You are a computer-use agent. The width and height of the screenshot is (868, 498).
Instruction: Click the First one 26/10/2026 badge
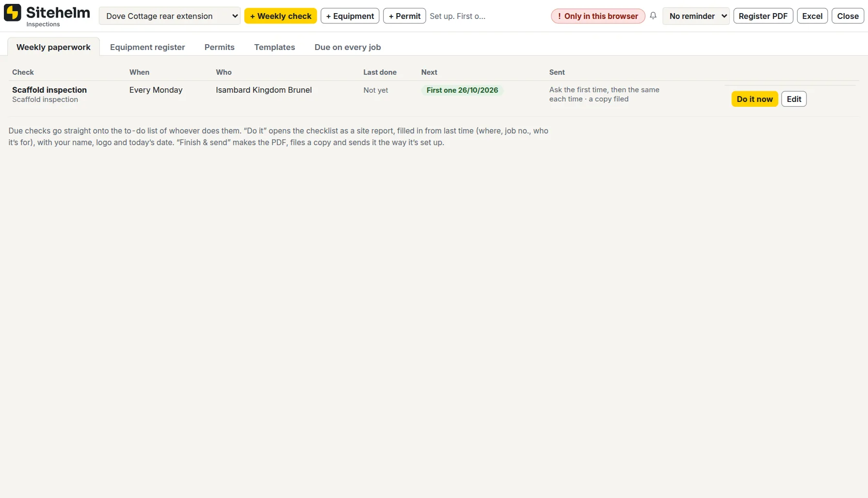[462, 90]
